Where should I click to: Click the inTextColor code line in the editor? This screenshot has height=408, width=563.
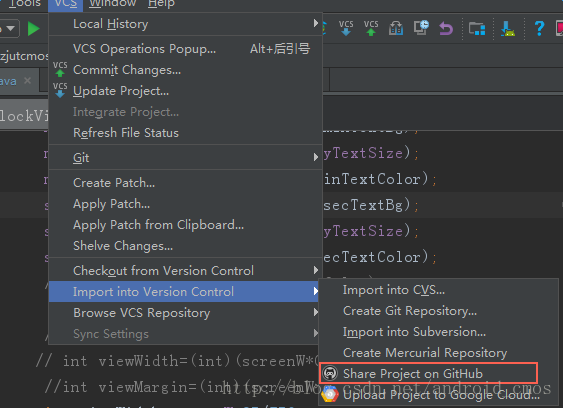pyautogui.click(x=380, y=179)
